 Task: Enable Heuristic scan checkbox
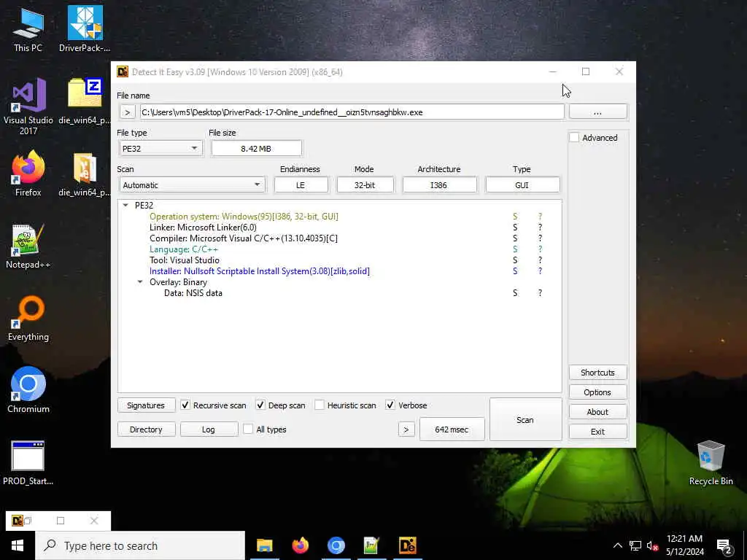pyautogui.click(x=320, y=405)
